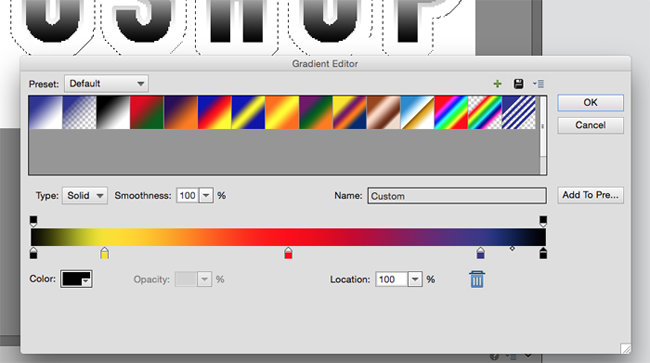This screenshot has width=650, height=363.
Task: Open the Preset dropdown set to Default
Action: [107, 84]
